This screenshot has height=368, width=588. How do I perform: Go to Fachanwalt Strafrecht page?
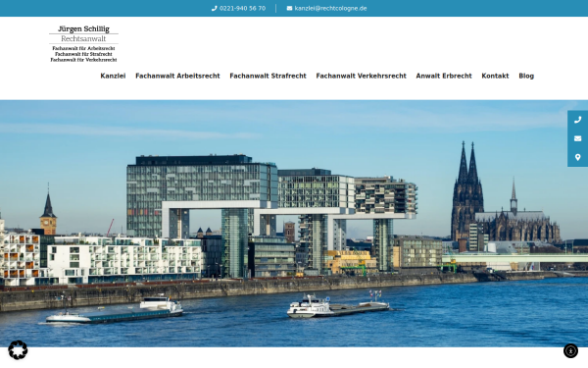[x=268, y=76]
